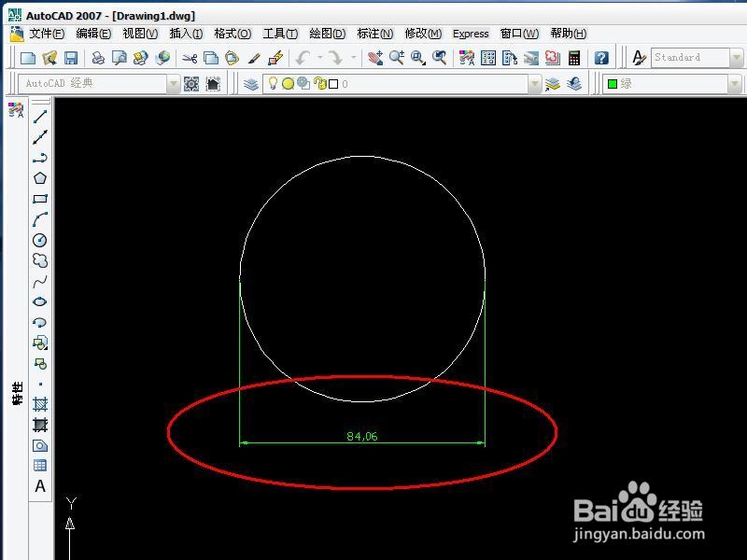Open the 修改(M) menu
This screenshot has height=560, width=747.
(423, 34)
